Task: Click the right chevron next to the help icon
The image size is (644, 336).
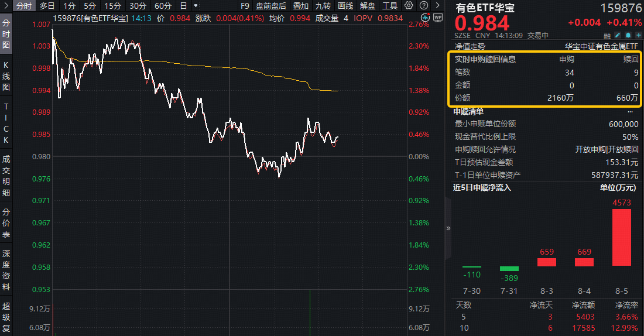Action: coord(437,5)
